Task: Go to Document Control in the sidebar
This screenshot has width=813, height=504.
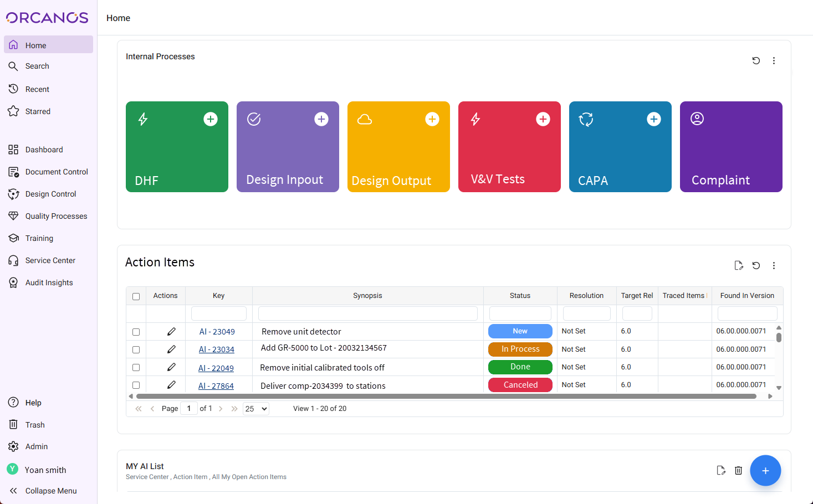Action: [57, 172]
